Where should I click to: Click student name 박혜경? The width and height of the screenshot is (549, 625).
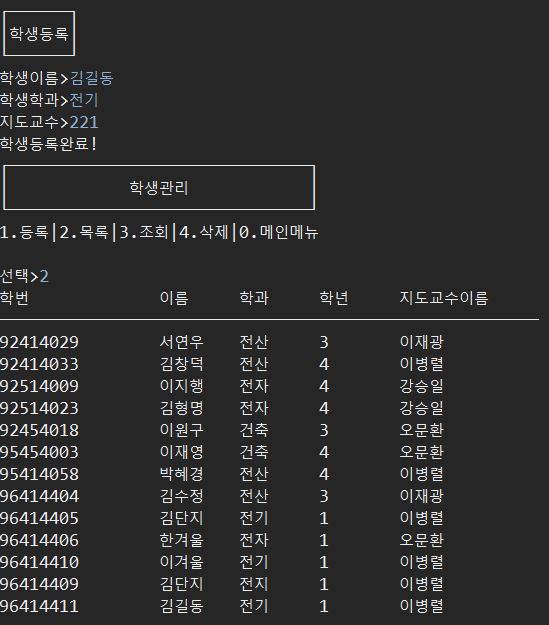pyautogui.click(x=181, y=474)
